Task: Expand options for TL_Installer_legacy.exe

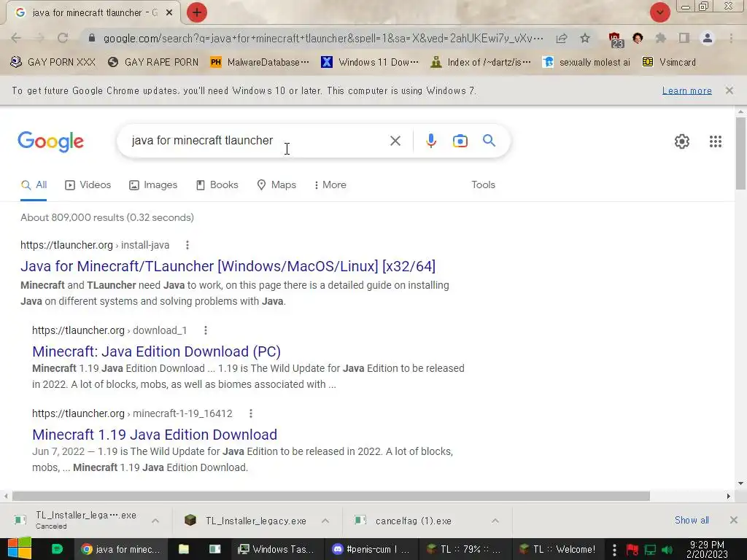Action: (325, 521)
